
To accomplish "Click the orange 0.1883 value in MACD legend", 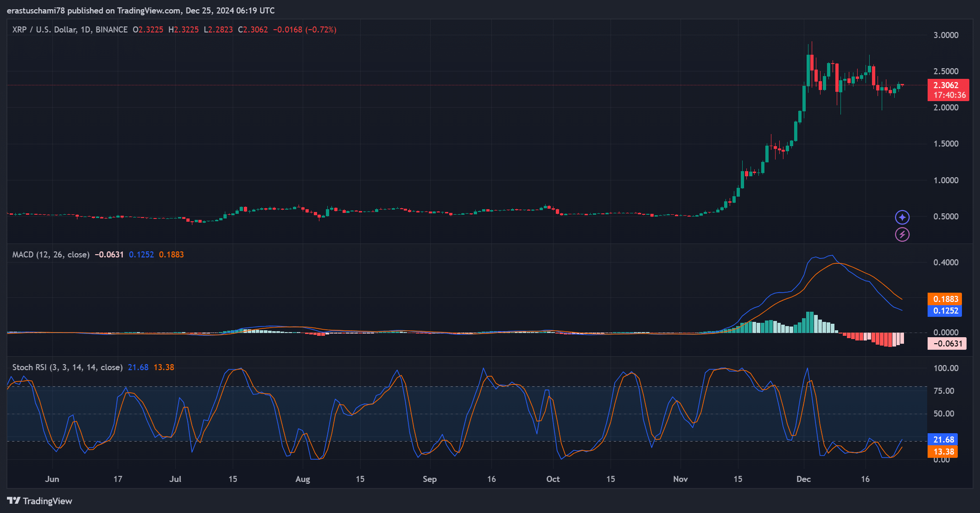I will click(172, 255).
